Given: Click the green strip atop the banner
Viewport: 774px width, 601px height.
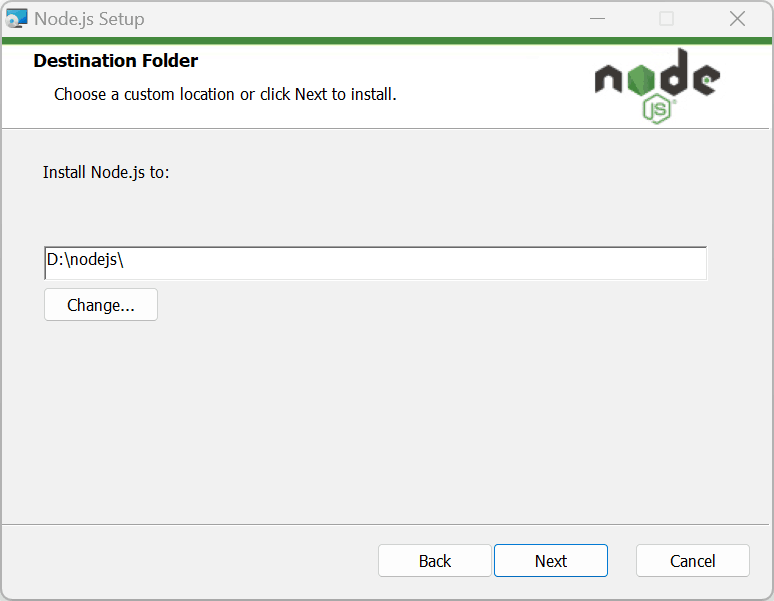Looking at the screenshot, I should (x=387, y=41).
